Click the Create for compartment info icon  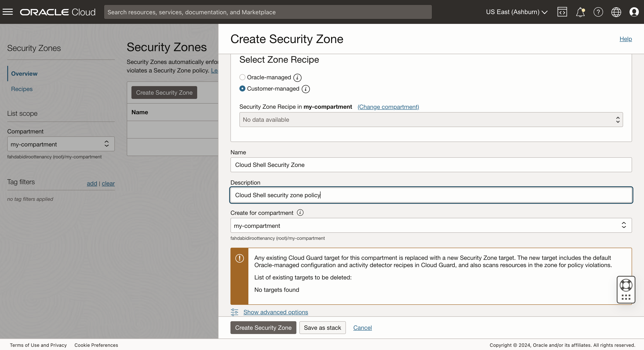(x=300, y=213)
